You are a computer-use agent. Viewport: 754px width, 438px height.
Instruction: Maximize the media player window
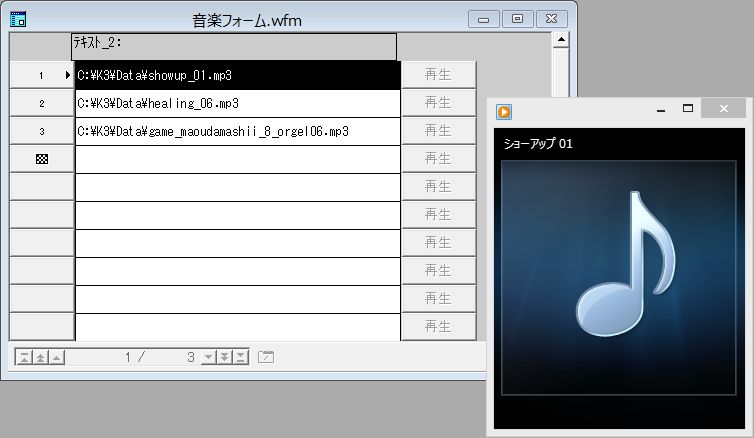[x=687, y=109]
